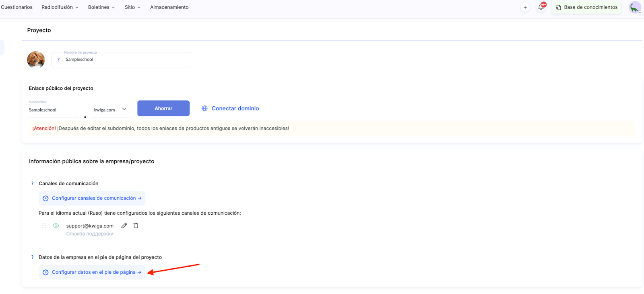Image resolution: width=644 pixels, height=294 pixels.
Task: Click the Ahorrar button
Action: pos(163,108)
